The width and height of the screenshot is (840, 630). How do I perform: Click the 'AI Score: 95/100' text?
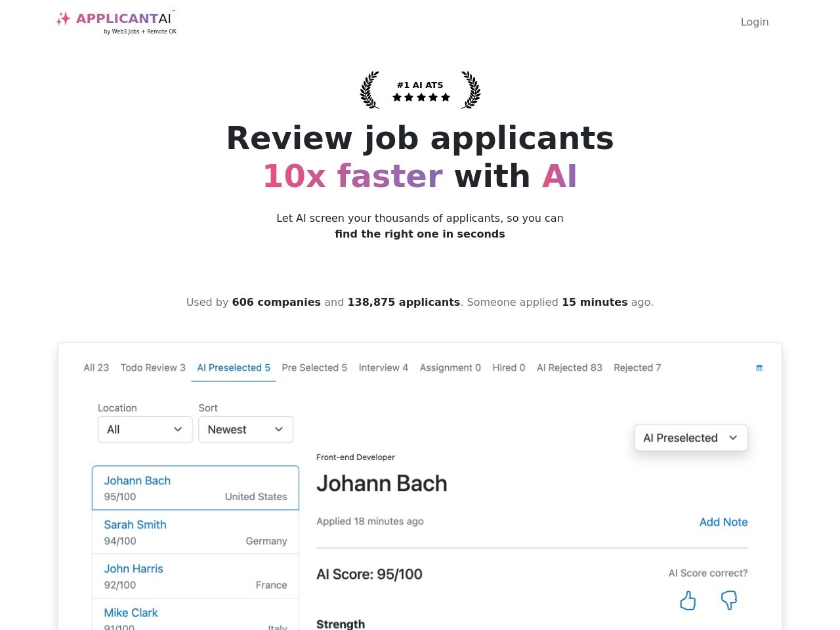[369, 574]
